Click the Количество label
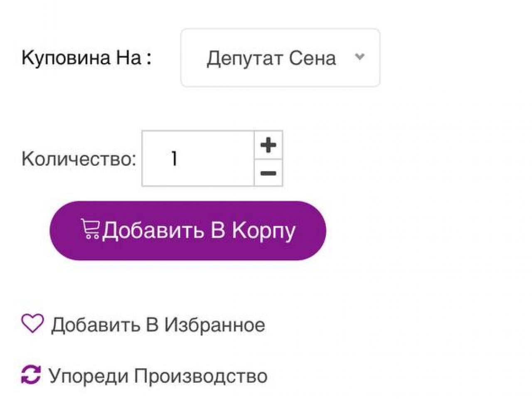The image size is (532, 399). click(x=79, y=159)
